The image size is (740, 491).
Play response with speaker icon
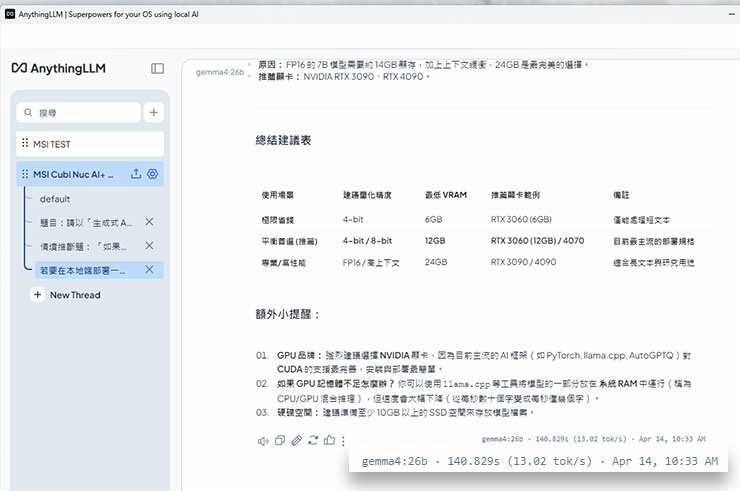(x=263, y=441)
